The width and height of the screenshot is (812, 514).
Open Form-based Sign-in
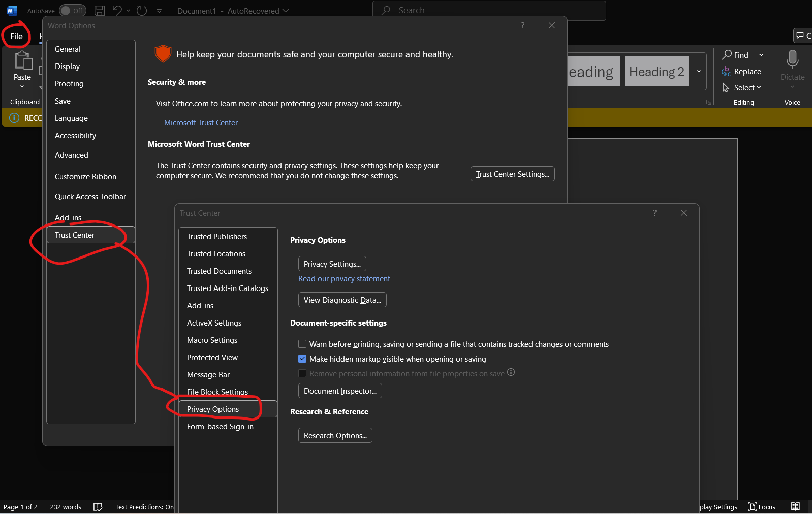pyautogui.click(x=228, y=427)
